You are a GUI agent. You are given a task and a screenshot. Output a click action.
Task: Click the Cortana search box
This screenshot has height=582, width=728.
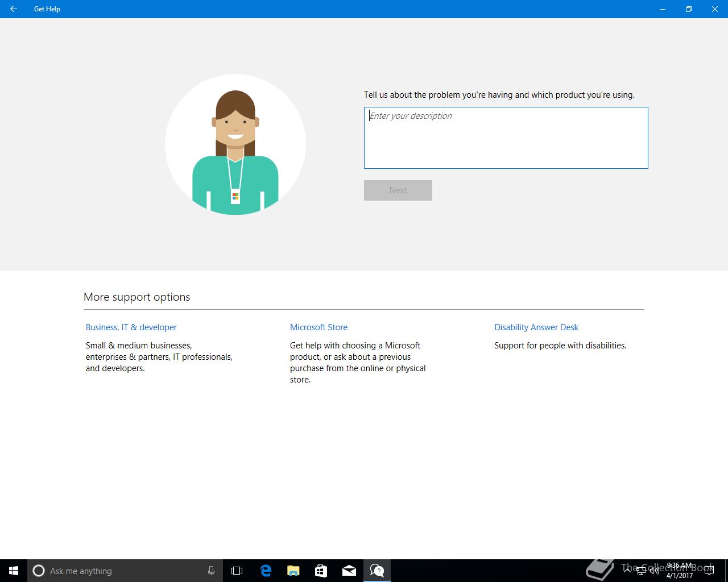125,571
